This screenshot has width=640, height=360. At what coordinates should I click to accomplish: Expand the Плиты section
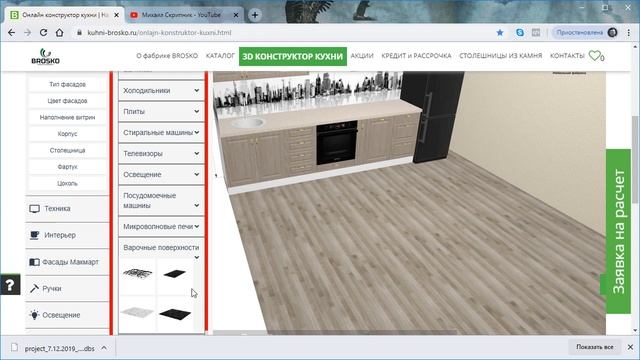[161, 111]
